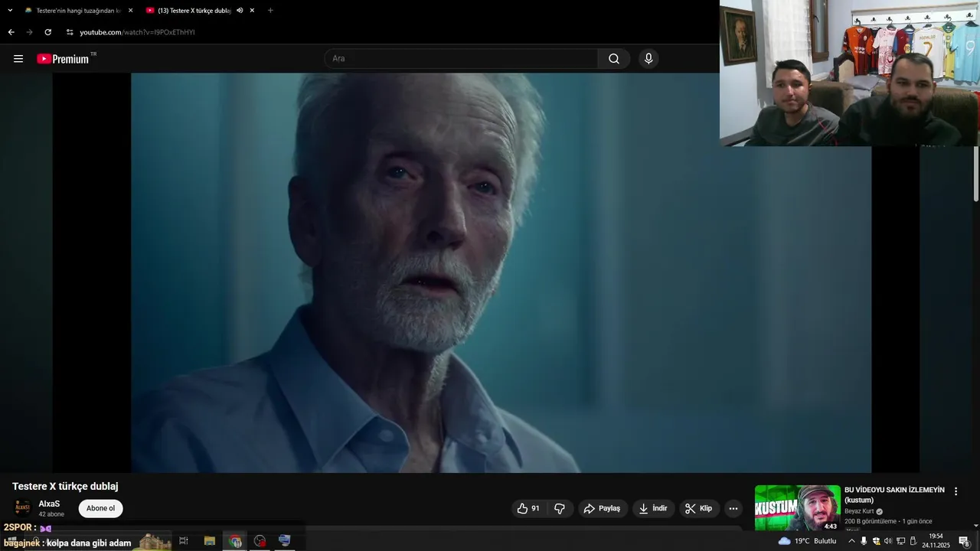Open File Explorer from the taskbar
The image size is (980, 551).
(210, 540)
